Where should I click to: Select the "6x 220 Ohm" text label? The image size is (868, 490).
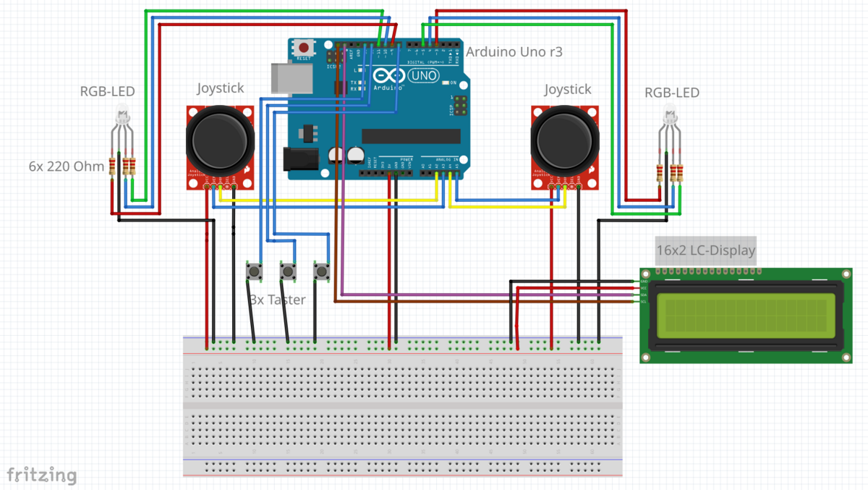click(x=67, y=166)
